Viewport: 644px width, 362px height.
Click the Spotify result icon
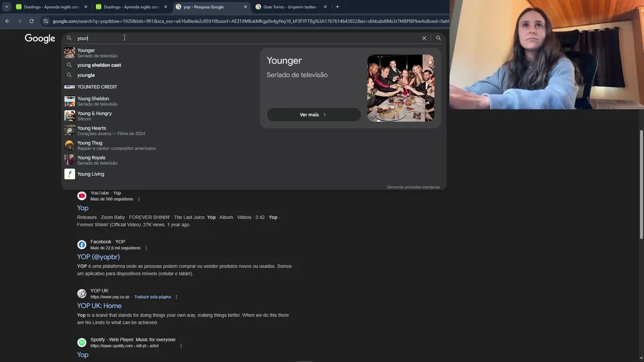click(82, 342)
